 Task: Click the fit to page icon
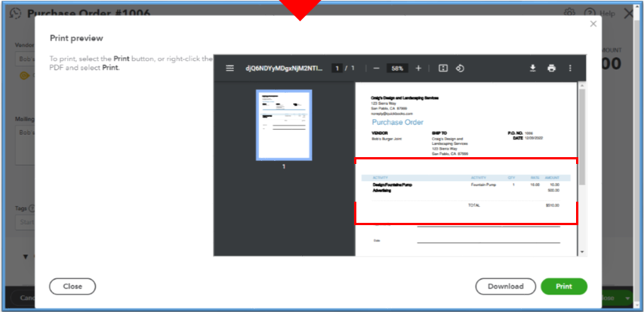442,68
